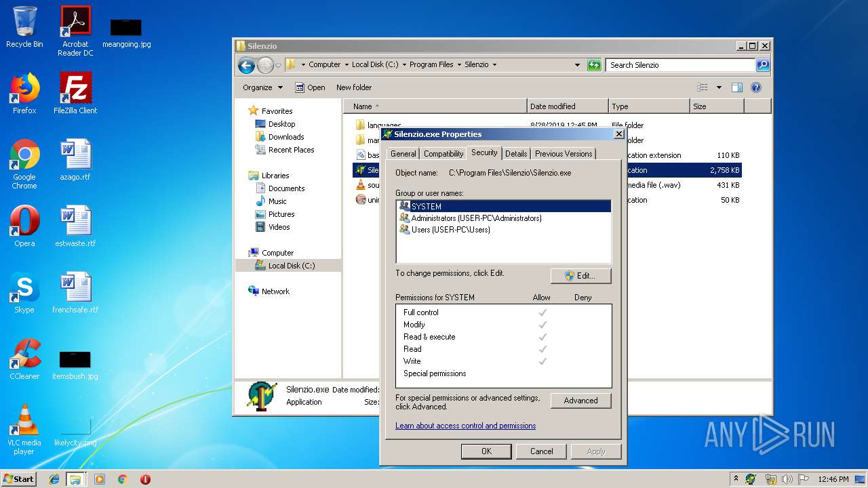Image resolution: width=868 pixels, height=488 pixels.
Task: Open Opera browser shortcut
Action: (24, 226)
